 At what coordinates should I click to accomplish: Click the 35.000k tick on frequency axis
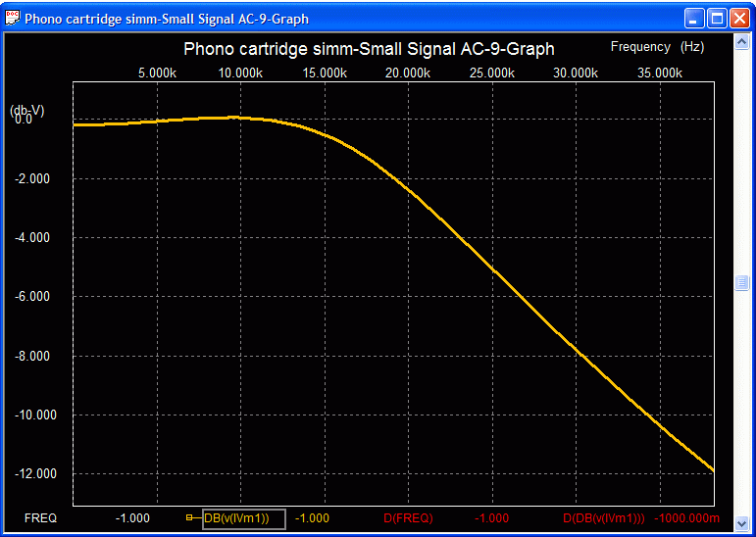point(660,73)
